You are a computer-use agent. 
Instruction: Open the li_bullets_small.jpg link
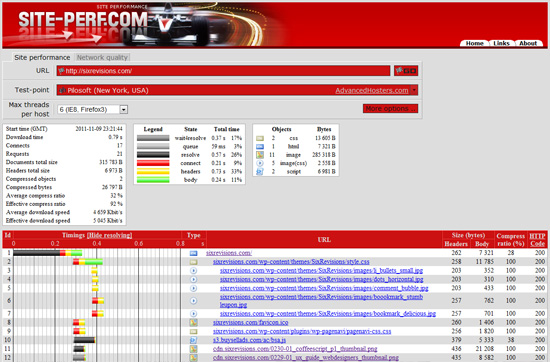click(321, 270)
